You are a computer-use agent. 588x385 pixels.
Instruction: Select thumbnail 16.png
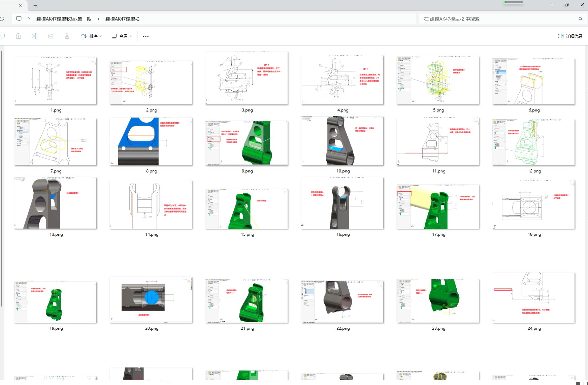coord(342,203)
